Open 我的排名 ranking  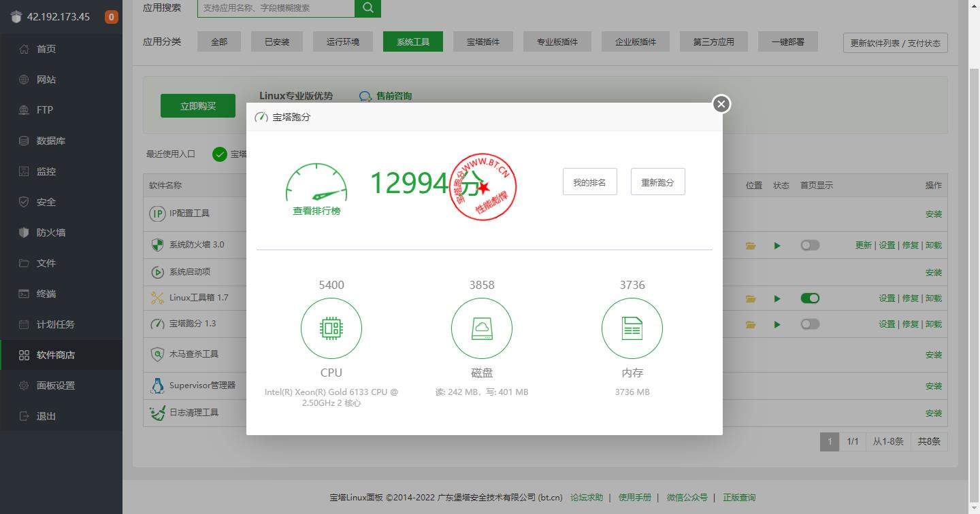tap(590, 182)
